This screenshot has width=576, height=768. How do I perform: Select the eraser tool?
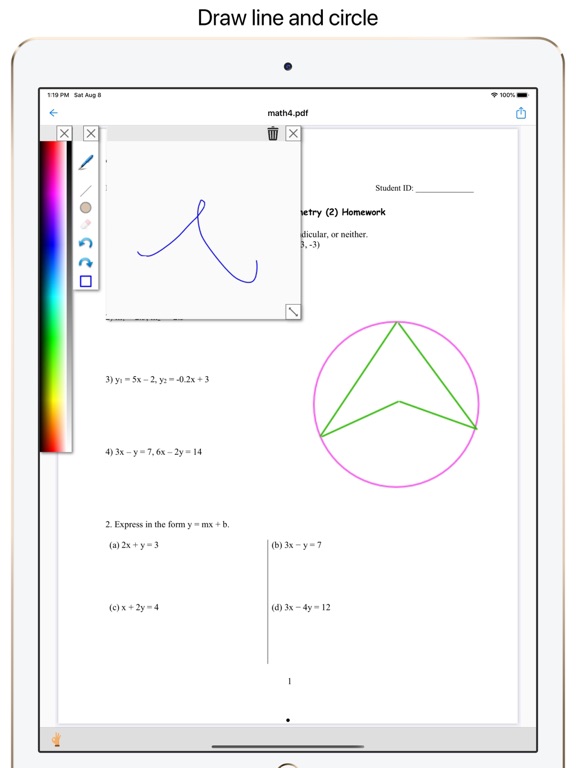click(85, 225)
